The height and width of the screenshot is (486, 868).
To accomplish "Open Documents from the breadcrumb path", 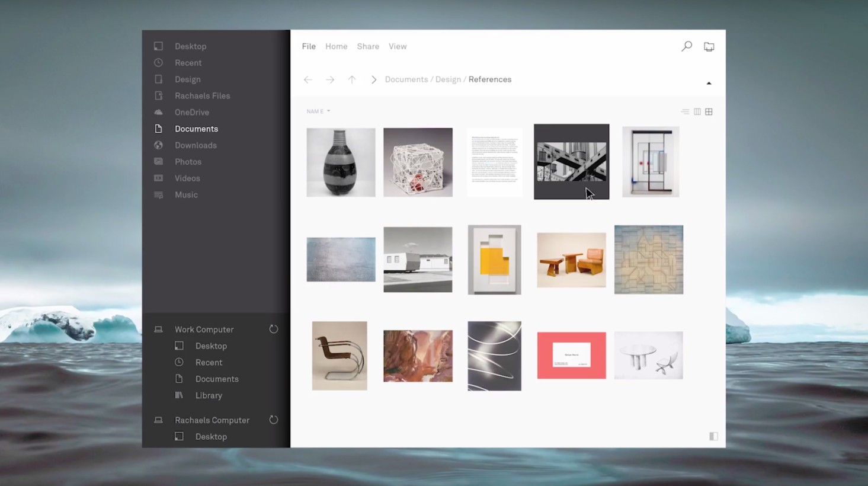I will click(x=406, y=79).
